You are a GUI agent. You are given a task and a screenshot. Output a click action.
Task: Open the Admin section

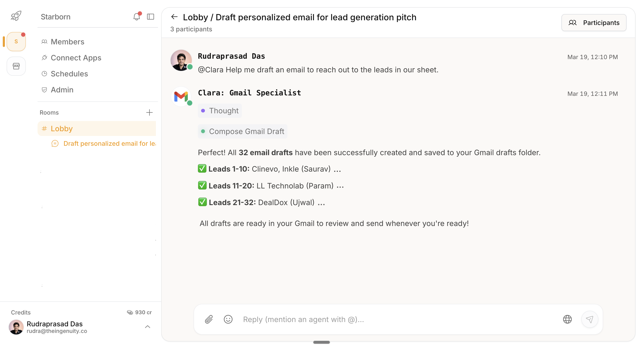[62, 90]
